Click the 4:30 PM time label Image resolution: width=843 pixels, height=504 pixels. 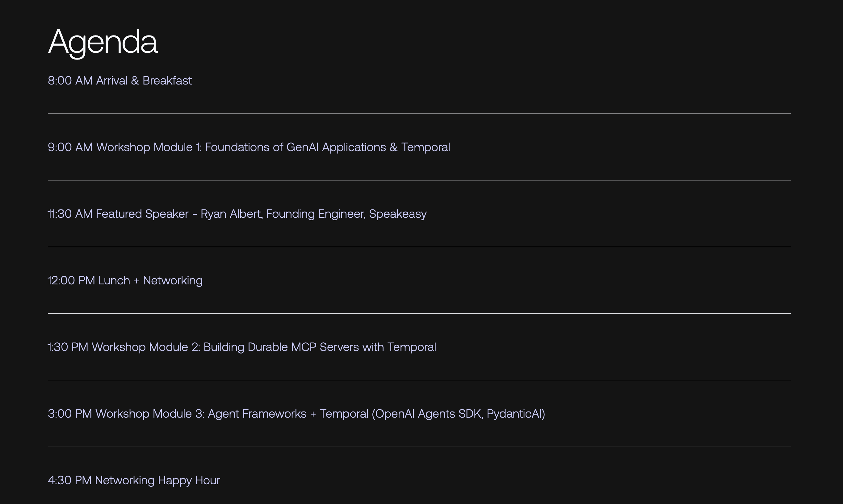70,480
